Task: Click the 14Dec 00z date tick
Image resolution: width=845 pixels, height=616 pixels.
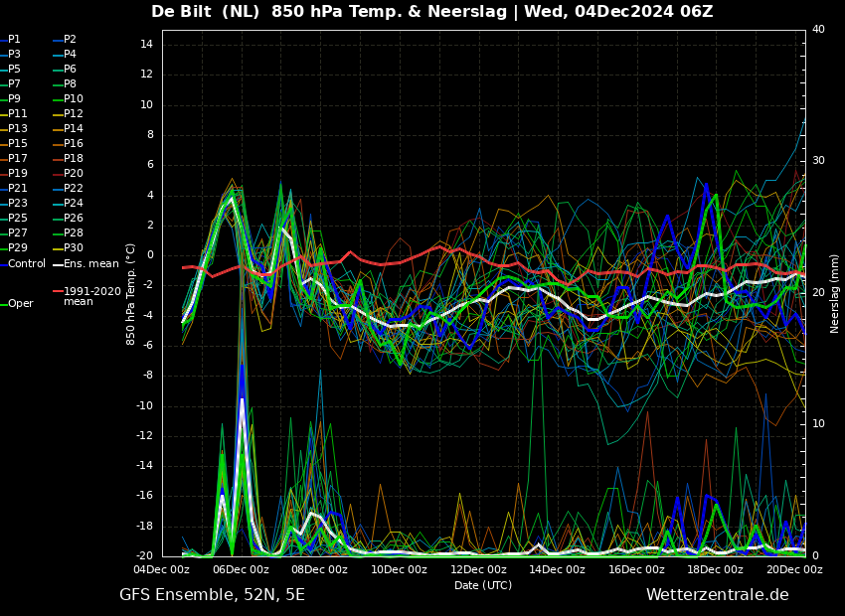Action: click(x=557, y=570)
